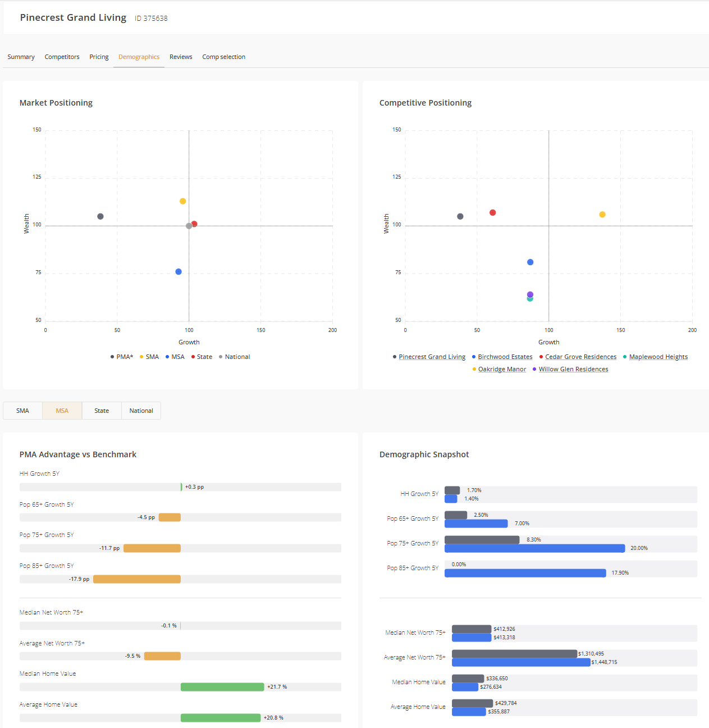The image size is (709, 728).
Task: Select the SMA benchmark button
Action: click(22, 411)
